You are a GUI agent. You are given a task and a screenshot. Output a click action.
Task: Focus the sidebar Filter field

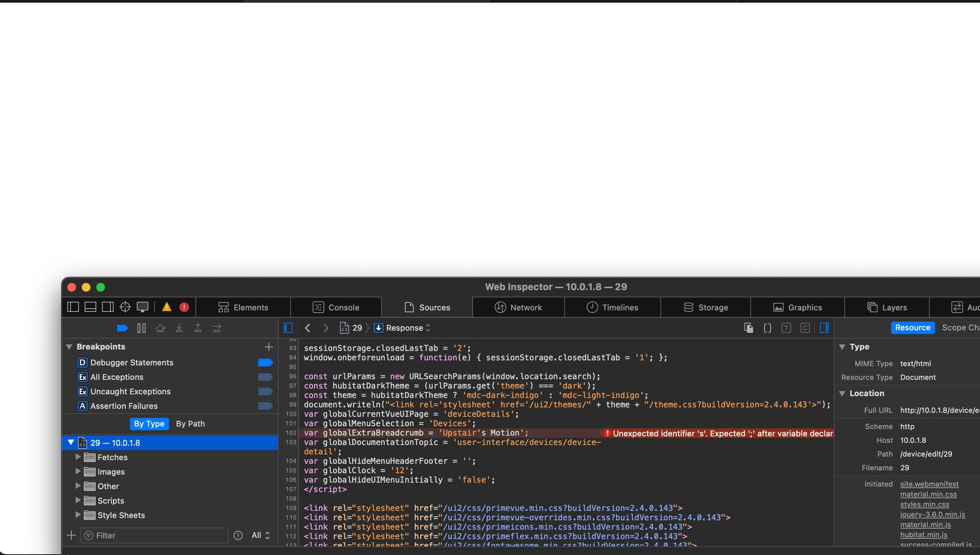[x=154, y=535]
